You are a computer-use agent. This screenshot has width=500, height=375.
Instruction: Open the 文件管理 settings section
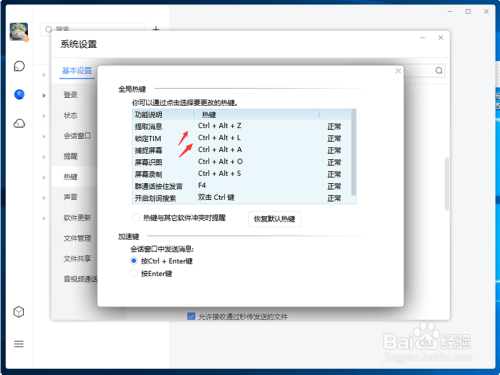(77, 238)
